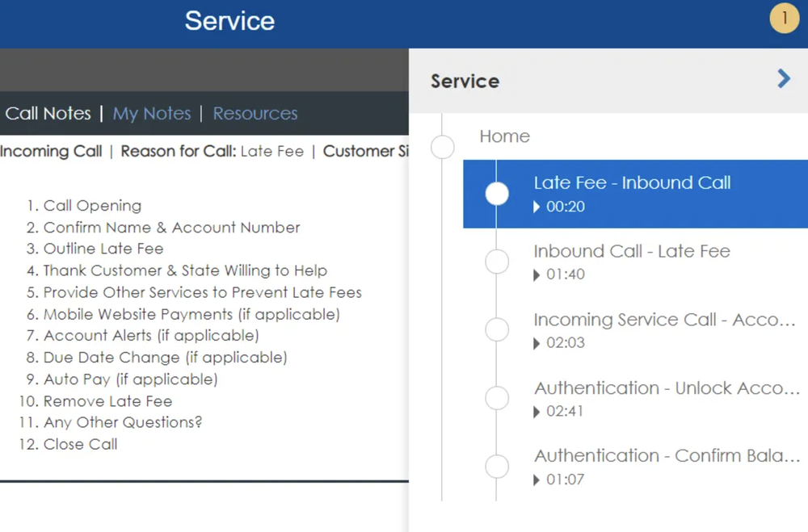Viewport: 808px width, 532px height.
Task: Click the Late Fee - Inbound Call circle marker
Action: [x=497, y=194]
